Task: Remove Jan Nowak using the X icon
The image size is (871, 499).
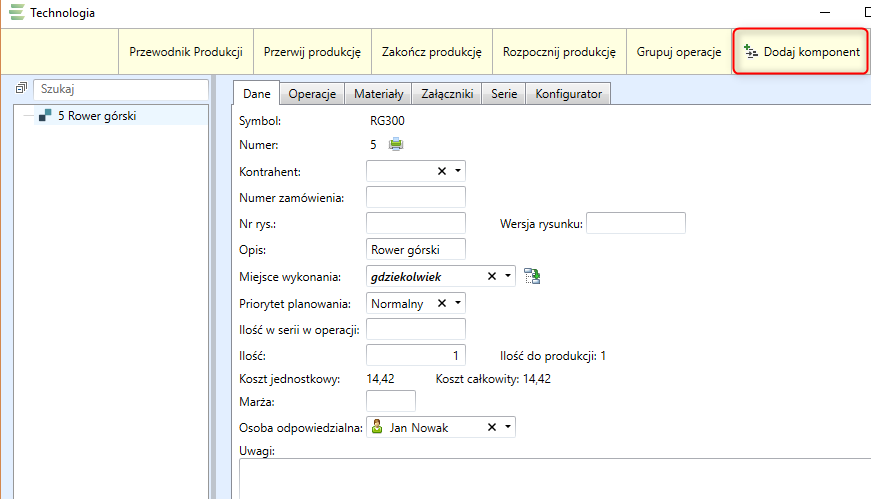Action: 492,427
